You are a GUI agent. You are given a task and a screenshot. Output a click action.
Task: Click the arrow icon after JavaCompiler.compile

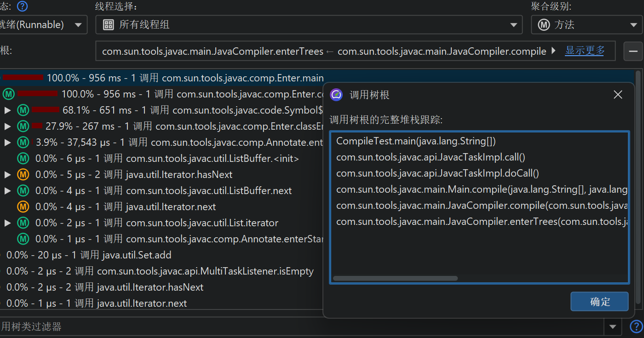(x=553, y=51)
